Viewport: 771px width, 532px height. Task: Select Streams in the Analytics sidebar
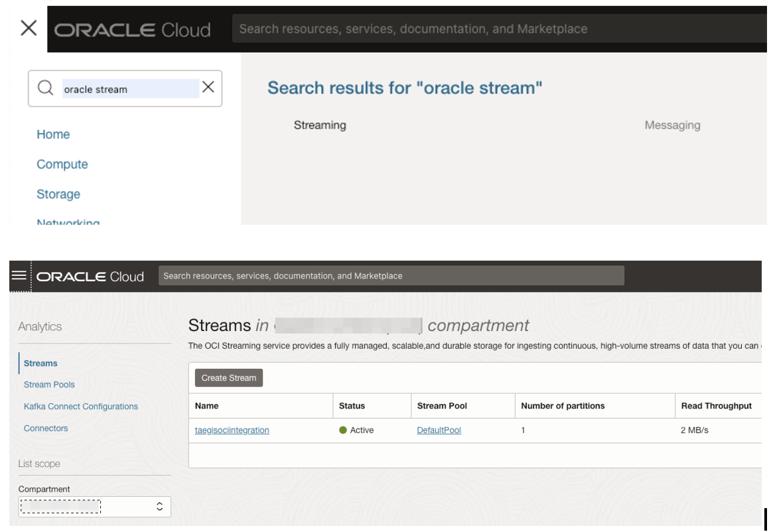pos(40,364)
